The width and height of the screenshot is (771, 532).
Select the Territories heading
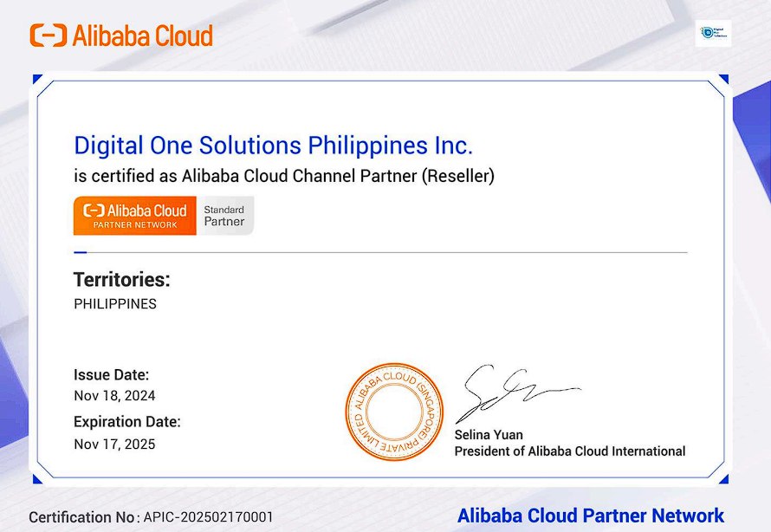122,280
